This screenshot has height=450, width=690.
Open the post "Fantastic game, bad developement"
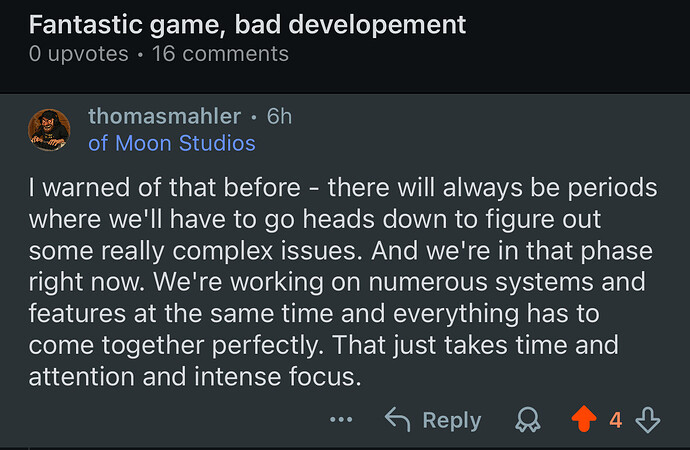coord(247,22)
